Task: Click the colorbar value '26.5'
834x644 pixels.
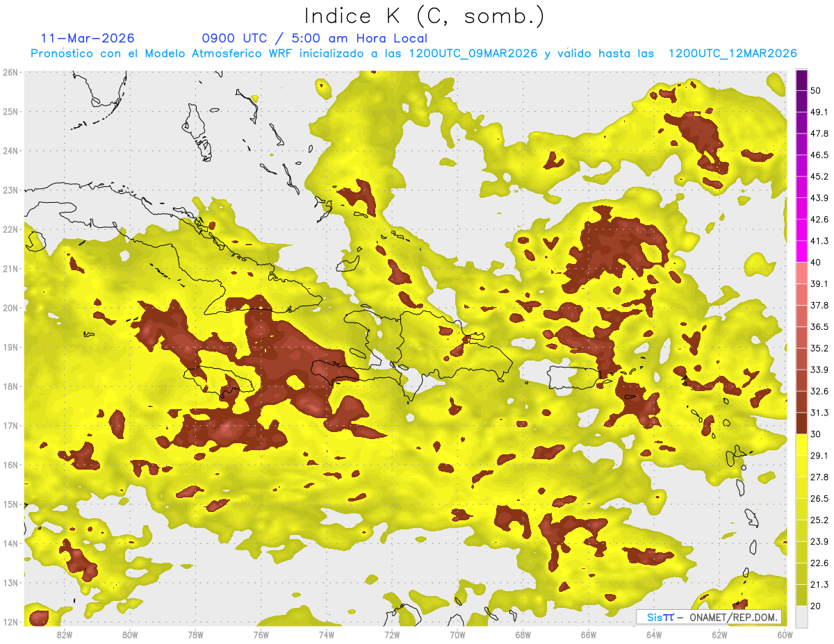Action: coord(819,499)
